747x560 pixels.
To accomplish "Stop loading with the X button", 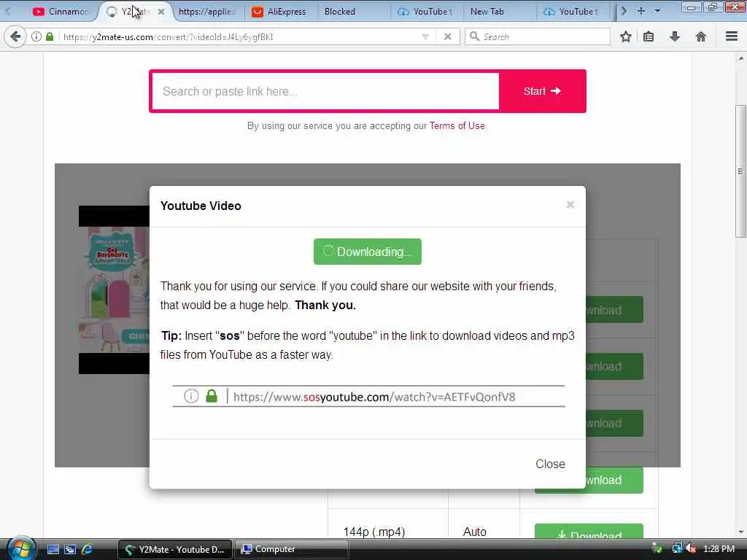I will (x=447, y=36).
